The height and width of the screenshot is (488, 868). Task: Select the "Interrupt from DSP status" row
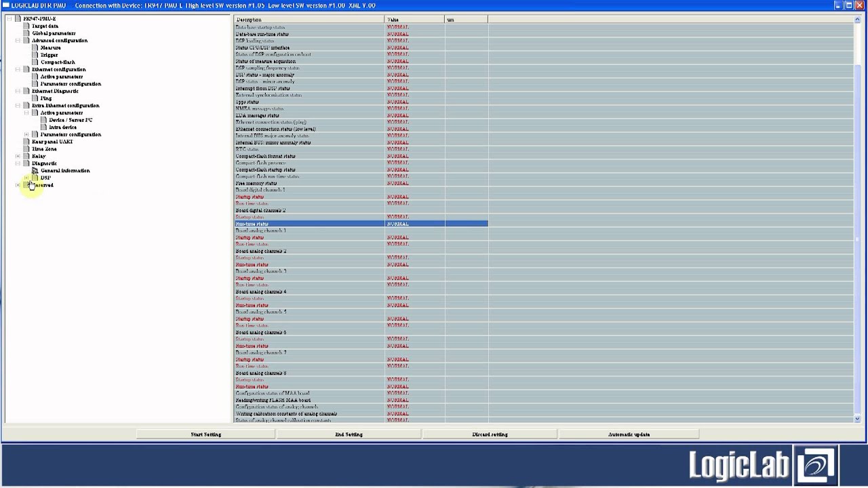[361, 88]
